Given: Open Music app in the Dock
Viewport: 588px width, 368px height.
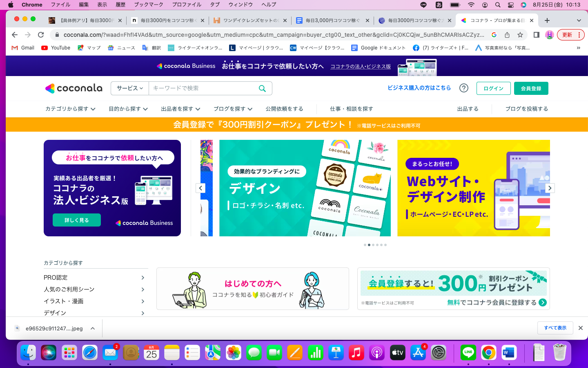Looking at the screenshot, I should 356,352.
